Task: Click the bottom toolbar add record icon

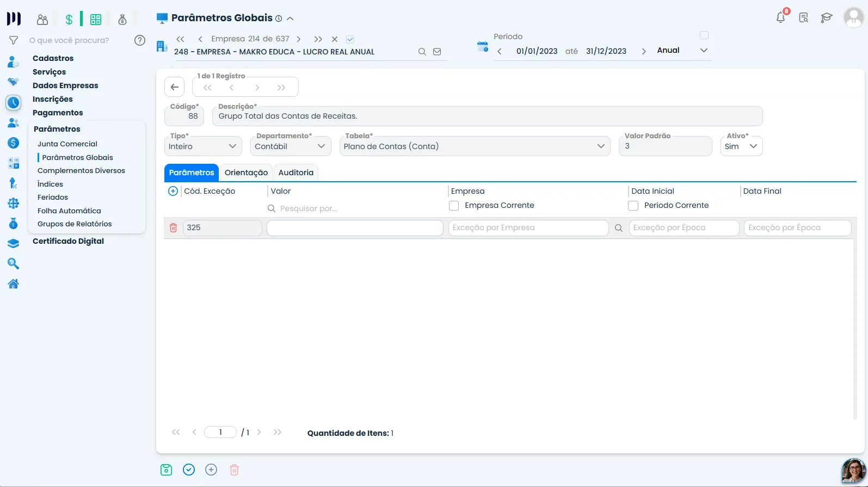Action: click(x=211, y=470)
